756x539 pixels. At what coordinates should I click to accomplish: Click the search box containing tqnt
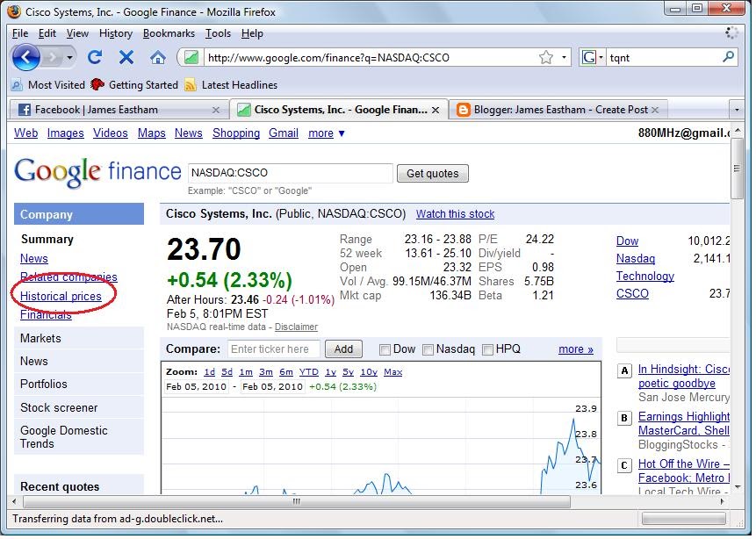(x=663, y=58)
